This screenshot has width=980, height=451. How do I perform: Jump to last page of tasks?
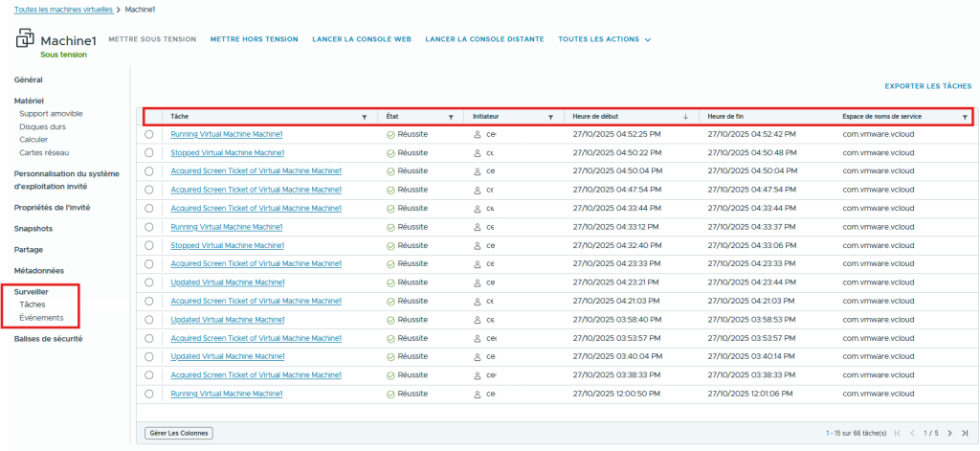point(963,433)
